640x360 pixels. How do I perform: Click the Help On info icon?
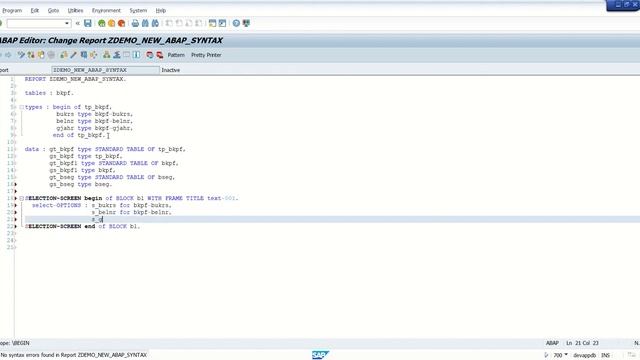coord(136,55)
